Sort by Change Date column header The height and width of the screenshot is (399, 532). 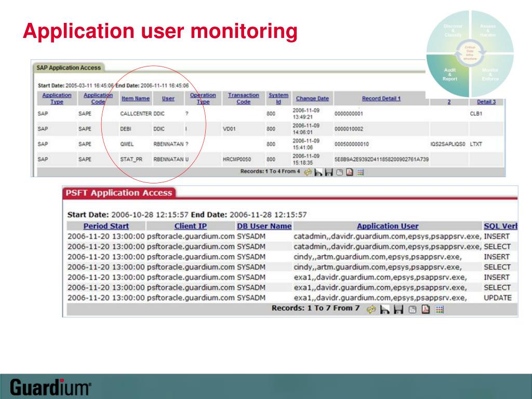[x=312, y=98]
